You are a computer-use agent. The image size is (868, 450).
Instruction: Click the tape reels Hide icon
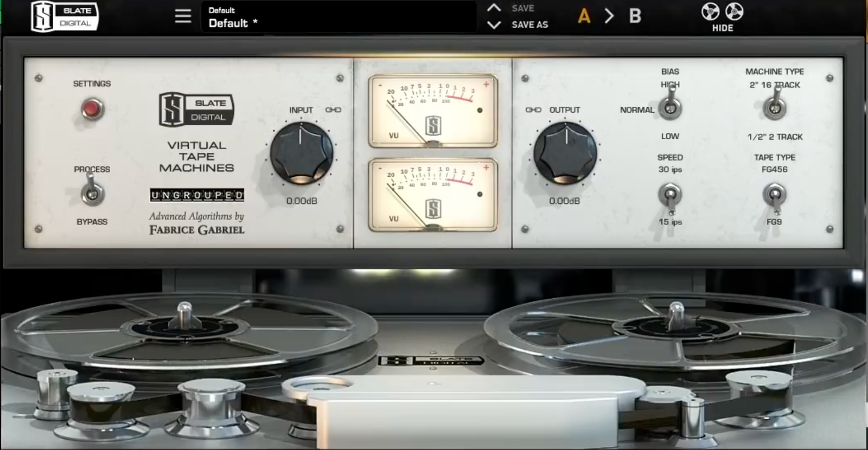pyautogui.click(x=722, y=17)
